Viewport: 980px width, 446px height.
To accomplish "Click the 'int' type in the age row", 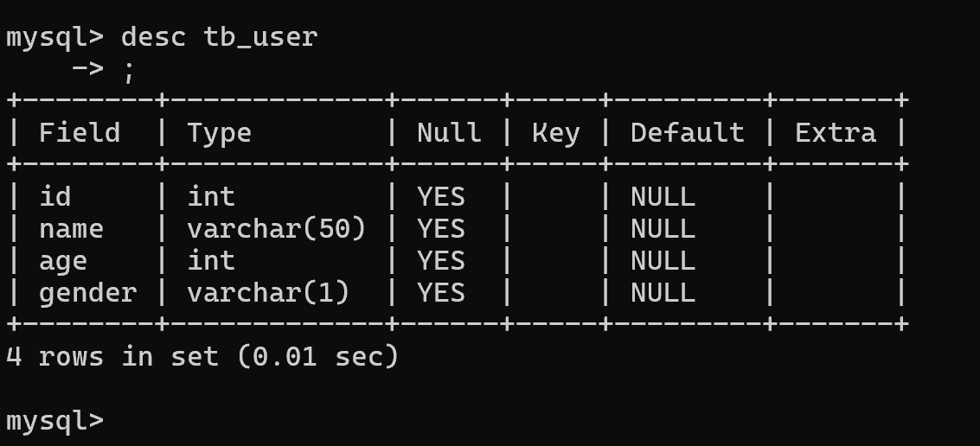I will [x=210, y=261].
